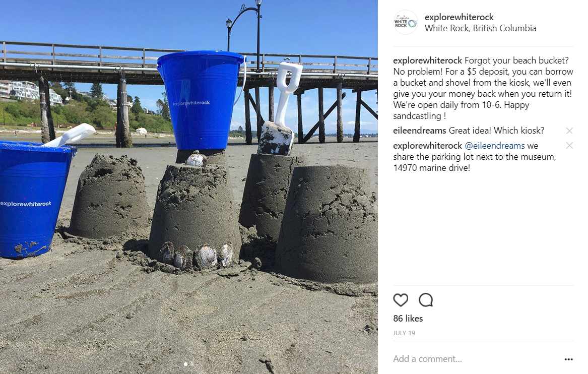Focus the Add a comment field
The height and width of the screenshot is (374, 588).
click(476, 359)
